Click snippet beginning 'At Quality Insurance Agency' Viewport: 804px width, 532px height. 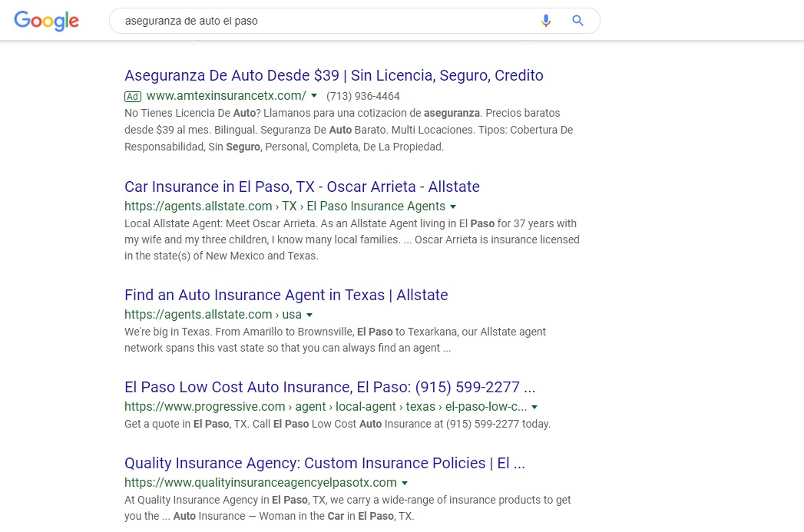[x=348, y=508]
